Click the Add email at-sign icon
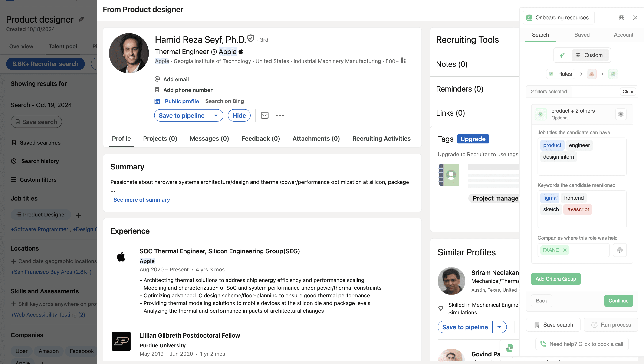Viewport: 644px width, 364px height. pyautogui.click(x=157, y=79)
